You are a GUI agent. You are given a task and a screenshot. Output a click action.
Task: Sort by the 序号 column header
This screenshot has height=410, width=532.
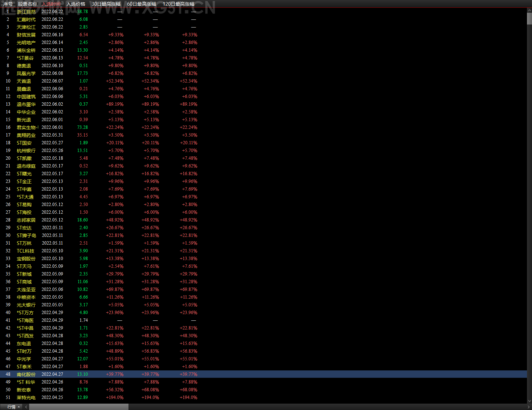[8, 4]
